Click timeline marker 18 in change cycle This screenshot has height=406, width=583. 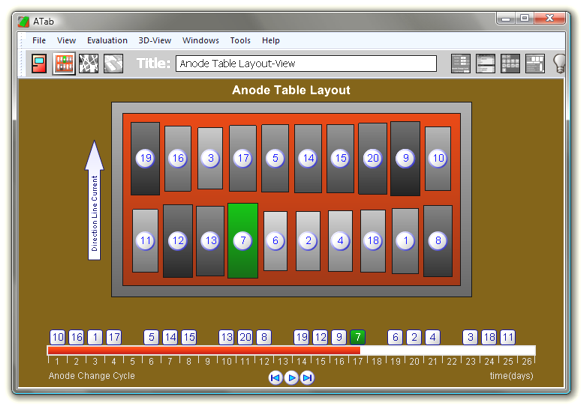point(489,337)
